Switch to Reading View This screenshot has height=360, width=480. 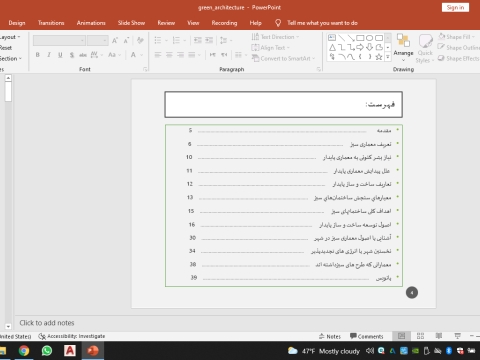(x=439, y=336)
